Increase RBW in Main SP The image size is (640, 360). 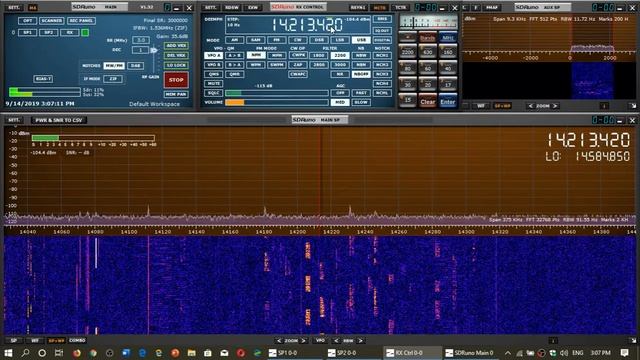360,341
